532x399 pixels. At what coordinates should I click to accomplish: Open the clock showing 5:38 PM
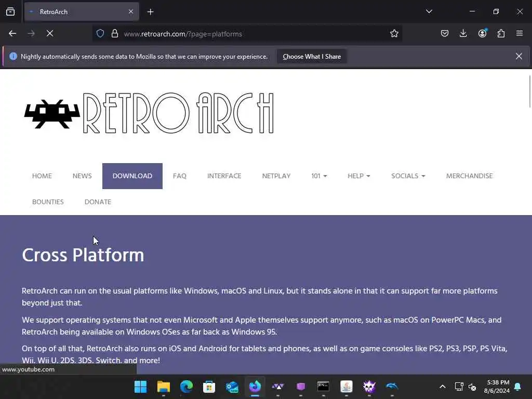[x=497, y=387]
